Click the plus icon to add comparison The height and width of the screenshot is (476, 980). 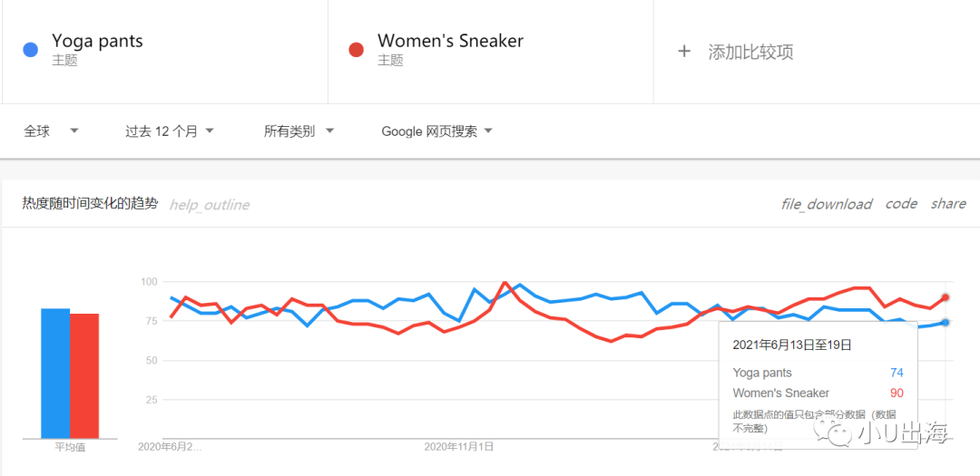pyautogui.click(x=684, y=52)
